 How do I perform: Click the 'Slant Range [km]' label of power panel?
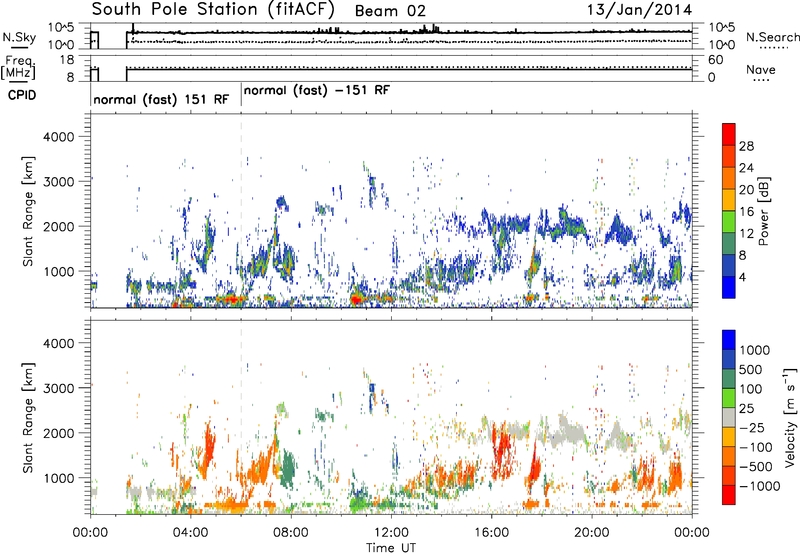[x=28, y=211]
